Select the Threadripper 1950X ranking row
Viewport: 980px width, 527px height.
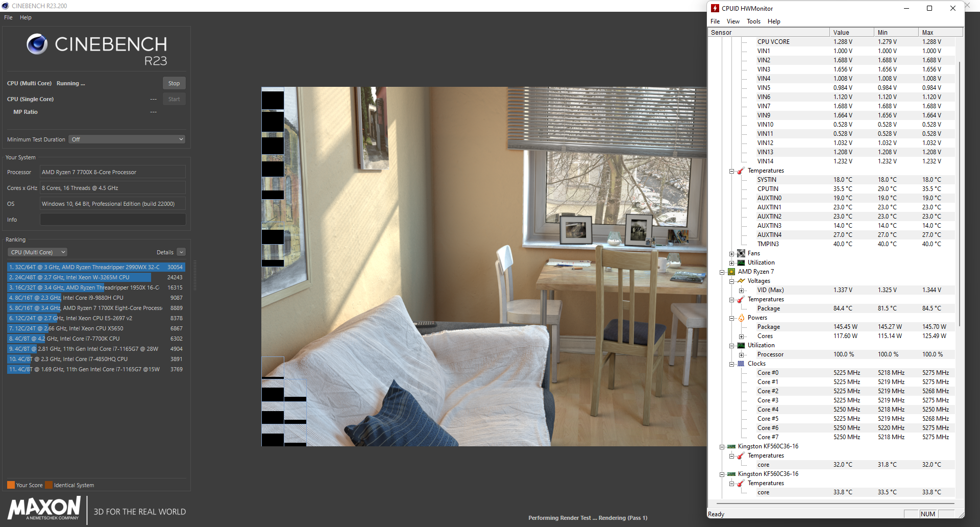click(96, 288)
